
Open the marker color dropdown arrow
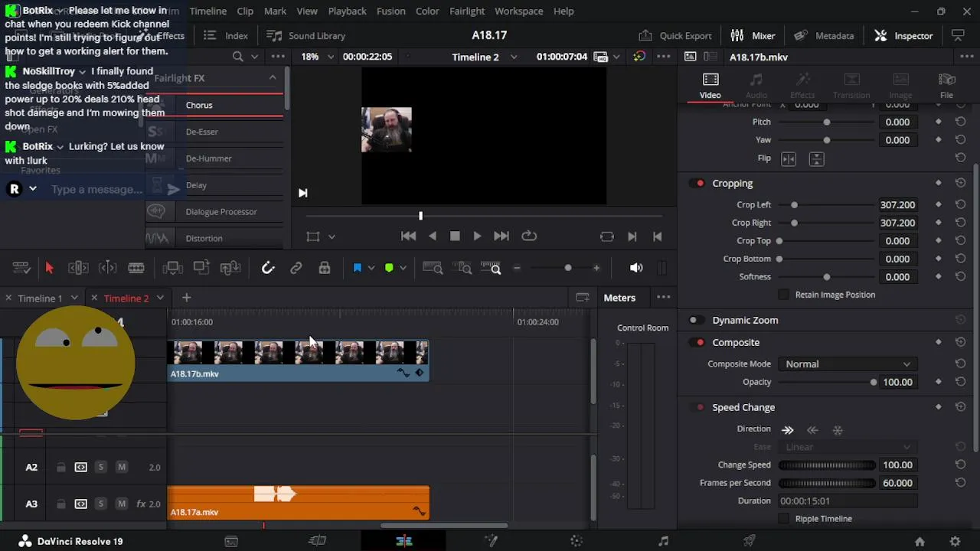(x=403, y=268)
